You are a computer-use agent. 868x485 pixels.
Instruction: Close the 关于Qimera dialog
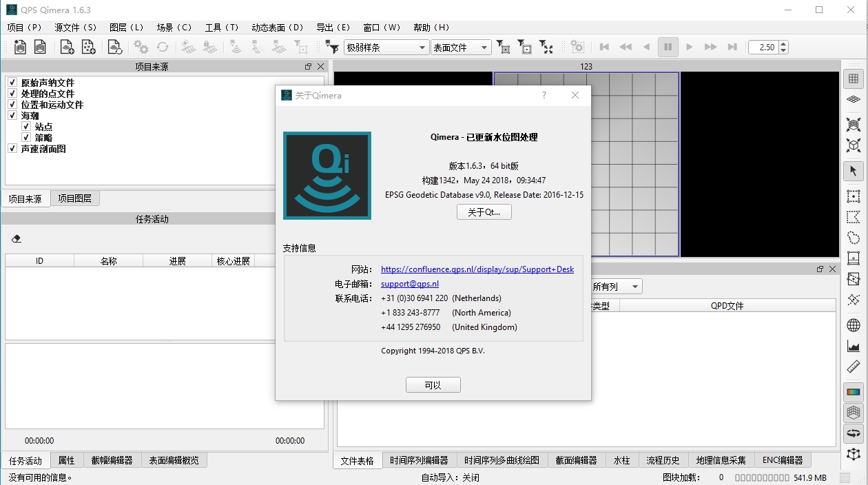[x=575, y=96]
